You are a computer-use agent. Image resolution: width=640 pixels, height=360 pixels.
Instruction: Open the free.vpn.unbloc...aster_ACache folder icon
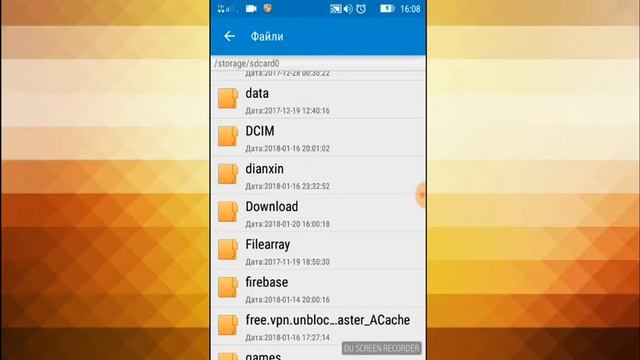point(228,325)
